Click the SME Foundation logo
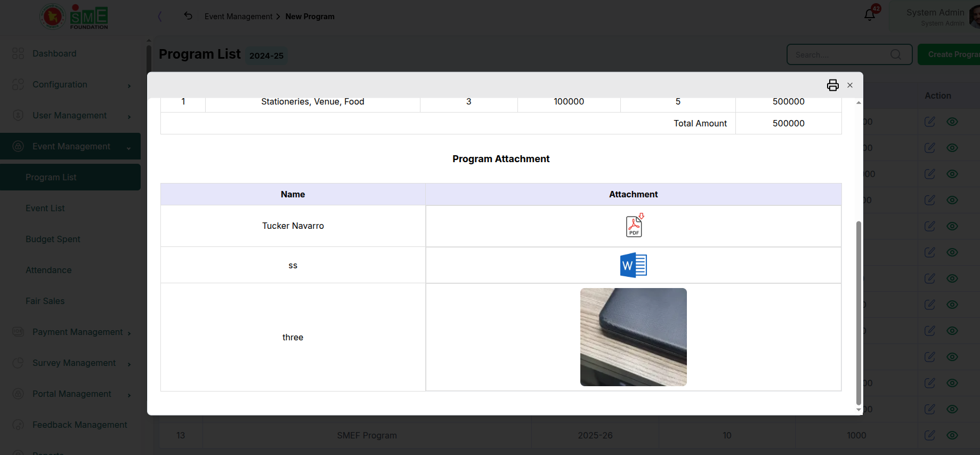The image size is (980, 455). (x=74, y=17)
